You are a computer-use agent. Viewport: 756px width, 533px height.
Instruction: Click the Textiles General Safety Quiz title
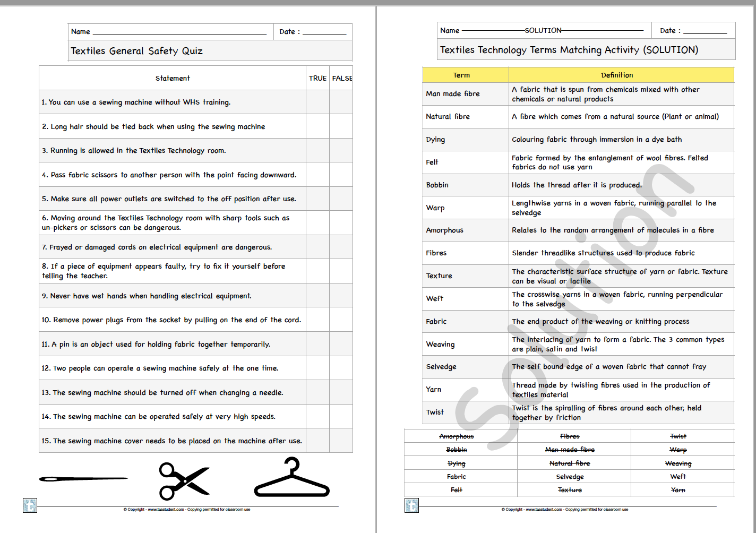136,50
